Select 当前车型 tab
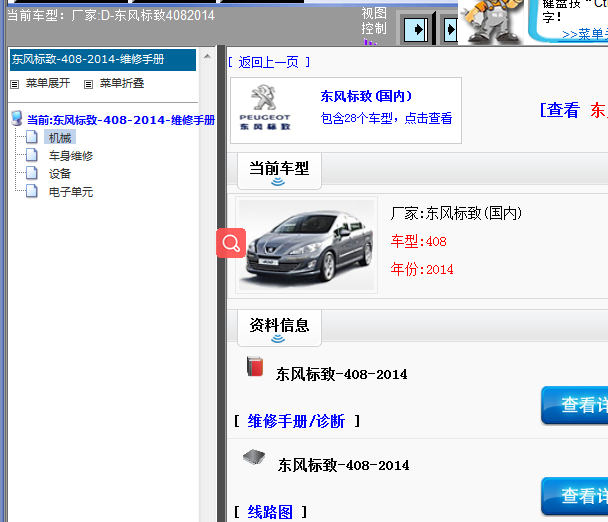This screenshot has height=522, width=608. point(279,171)
